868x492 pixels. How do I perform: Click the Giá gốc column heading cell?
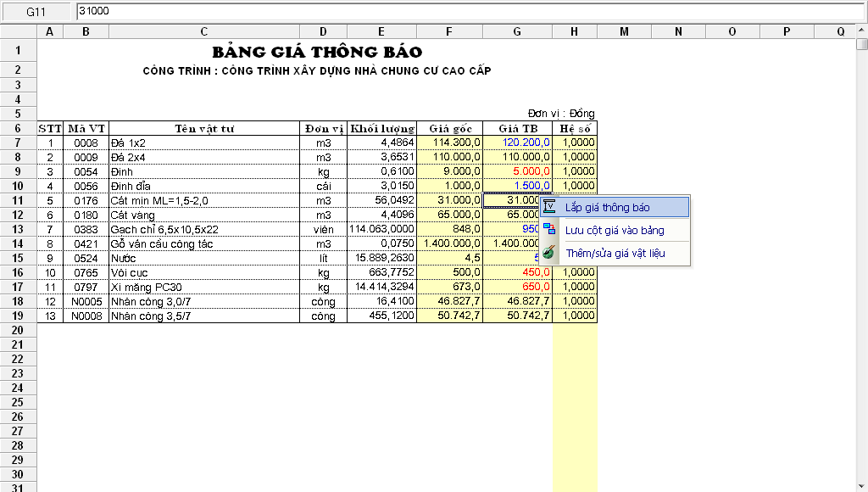449,128
